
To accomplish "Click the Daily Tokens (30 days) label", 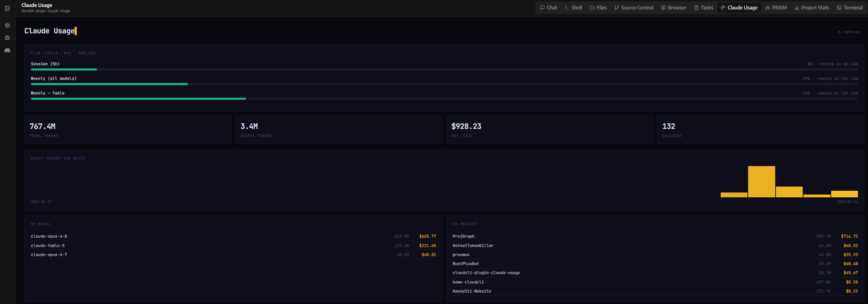I will pos(58,158).
